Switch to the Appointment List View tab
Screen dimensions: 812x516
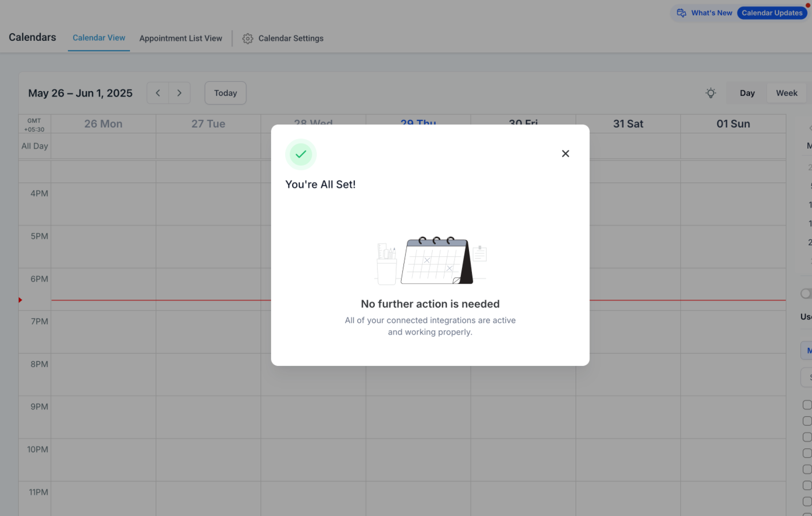click(x=181, y=38)
